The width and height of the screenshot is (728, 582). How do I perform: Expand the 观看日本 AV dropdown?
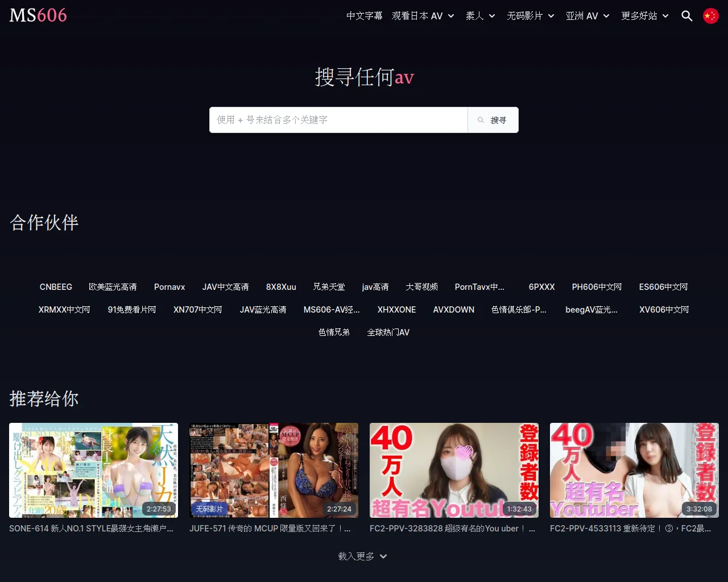[423, 16]
